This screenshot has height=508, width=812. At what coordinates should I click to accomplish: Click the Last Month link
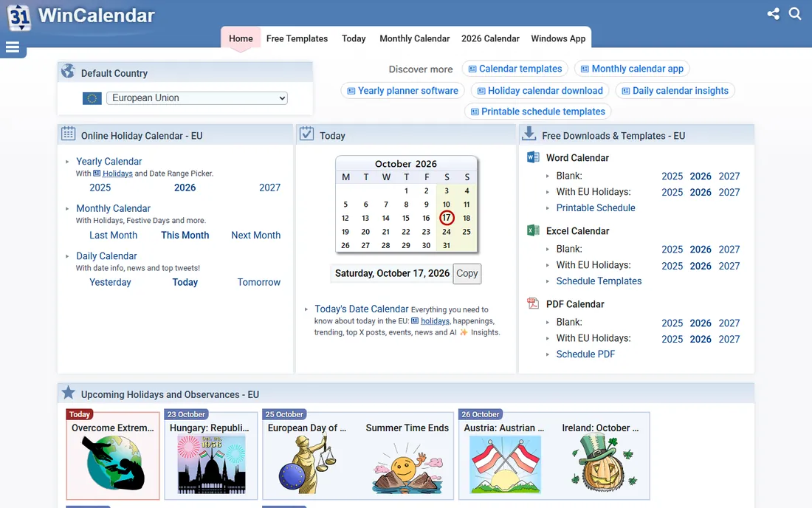(x=114, y=235)
